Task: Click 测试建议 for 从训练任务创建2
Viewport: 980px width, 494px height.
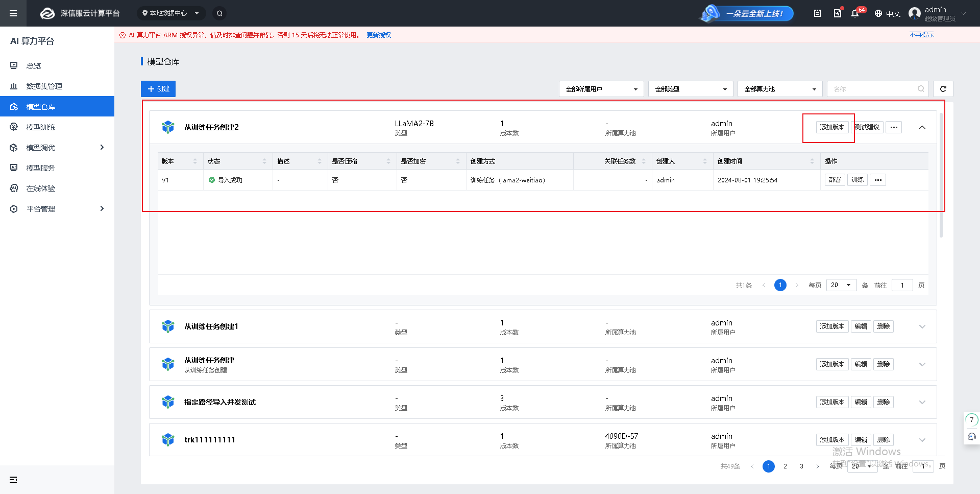Action: [x=867, y=127]
